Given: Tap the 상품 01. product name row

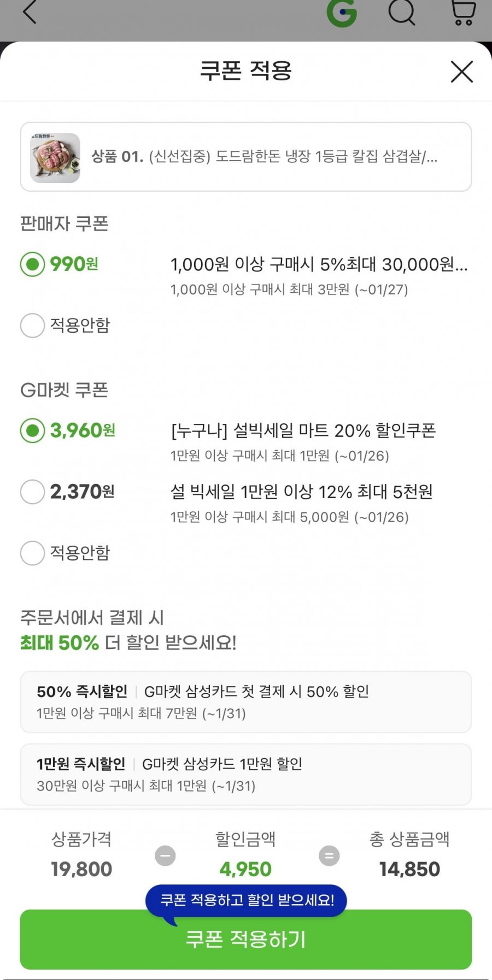Looking at the screenshot, I should point(264,157).
